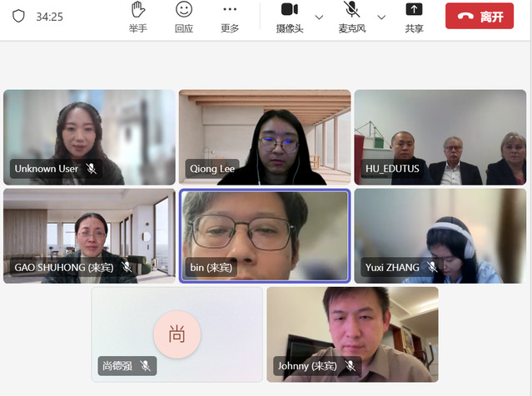Click the Qiong Lee name label
This screenshot has width=532, height=396.
[212, 169]
